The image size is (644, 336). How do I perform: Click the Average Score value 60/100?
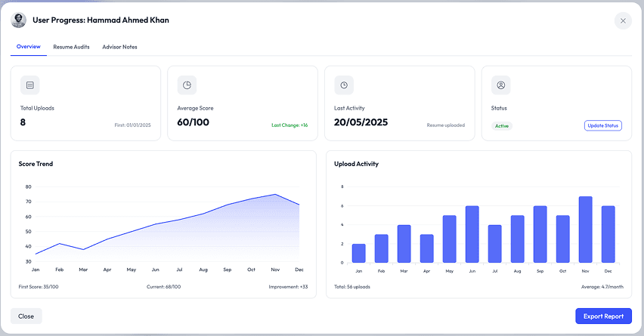[x=193, y=122]
